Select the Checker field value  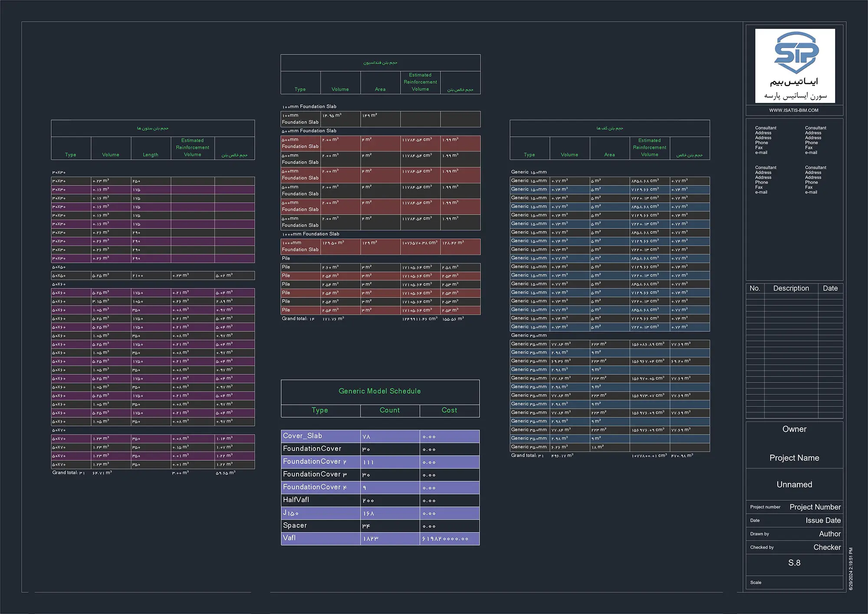(x=827, y=548)
